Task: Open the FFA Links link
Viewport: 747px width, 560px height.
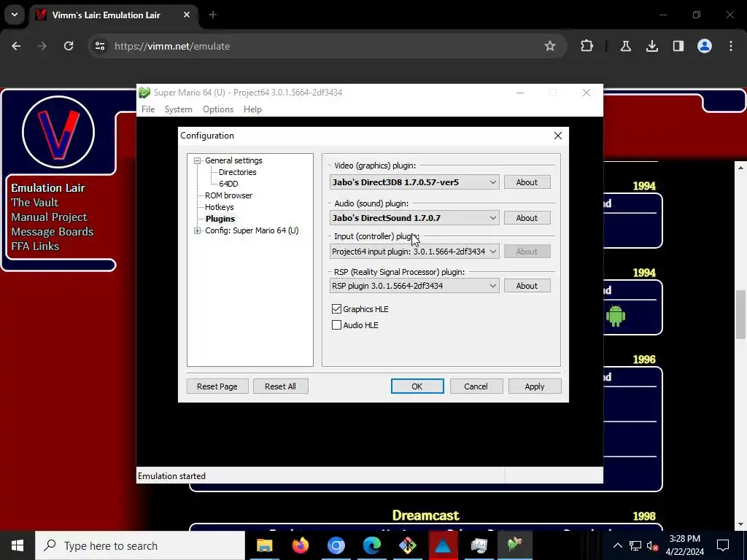Action: [x=35, y=246]
